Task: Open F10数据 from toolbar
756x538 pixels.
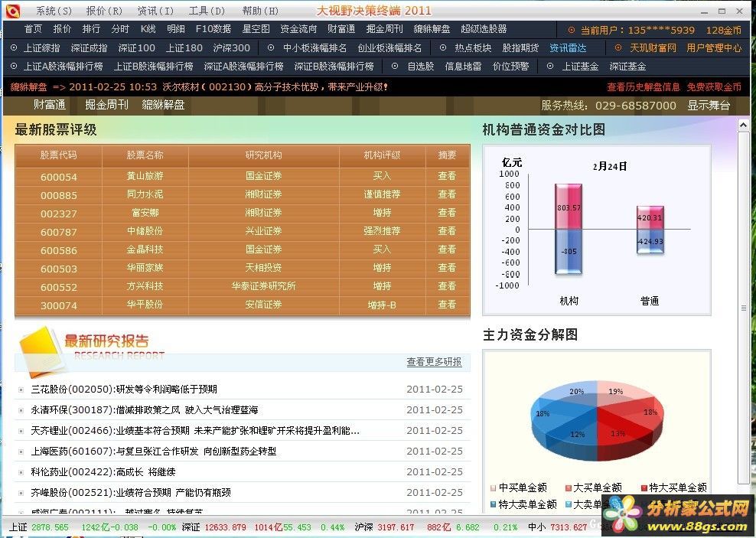Action: point(213,29)
